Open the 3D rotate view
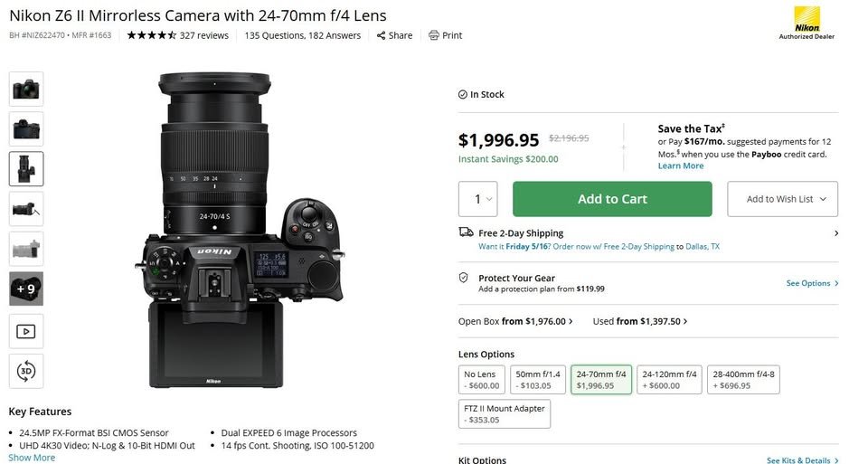Screen dimensions: 868x464 click(x=26, y=371)
